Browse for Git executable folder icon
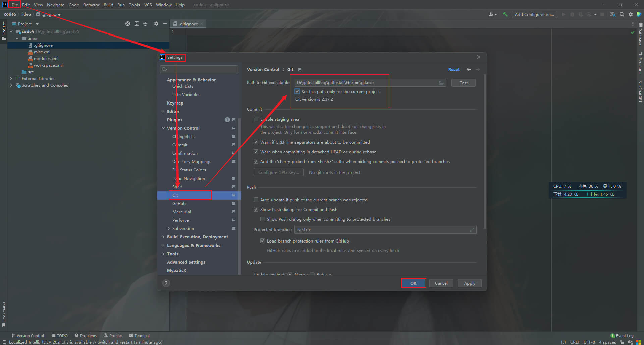The height and width of the screenshot is (345, 644). pyautogui.click(x=441, y=83)
